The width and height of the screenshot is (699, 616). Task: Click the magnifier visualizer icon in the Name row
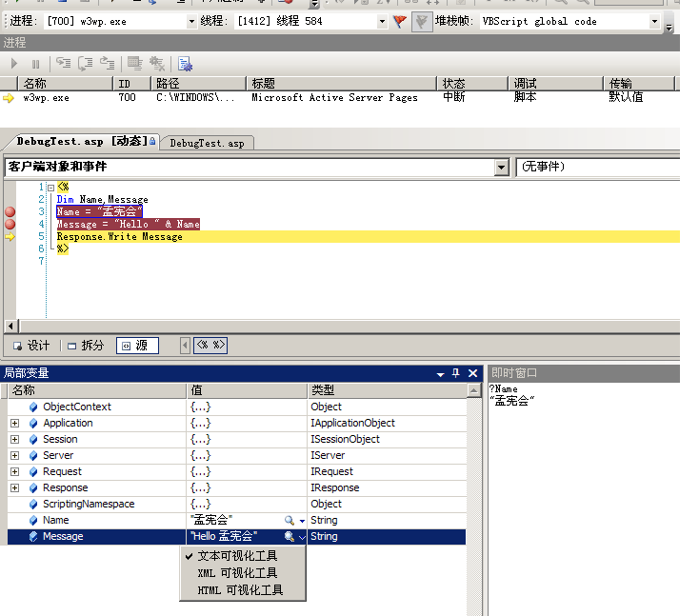click(290, 521)
